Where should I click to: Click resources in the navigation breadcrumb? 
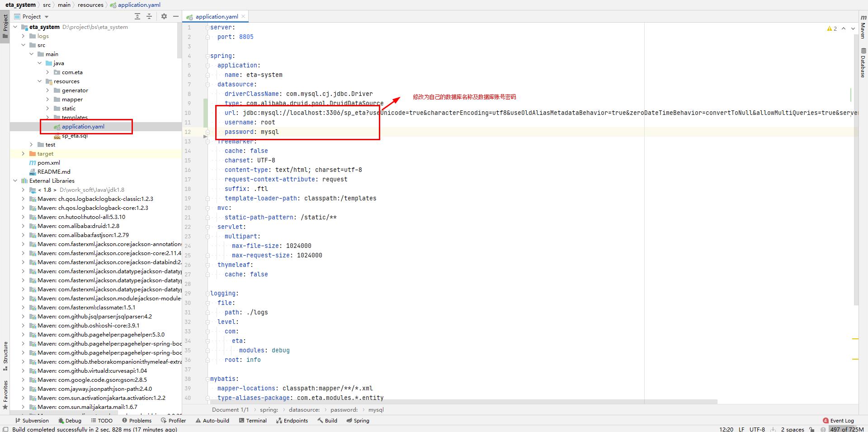point(90,5)
